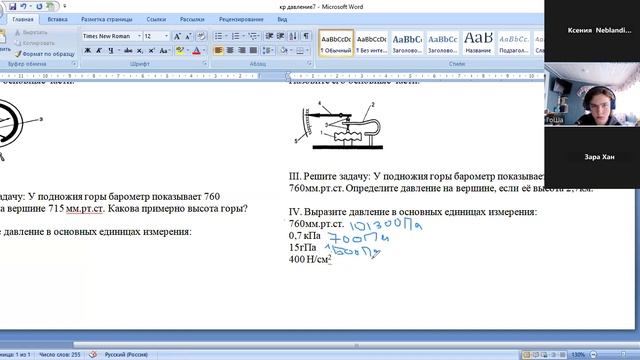Select align left
This screenshot has height=360, width=640.
(x=219, y=51)
